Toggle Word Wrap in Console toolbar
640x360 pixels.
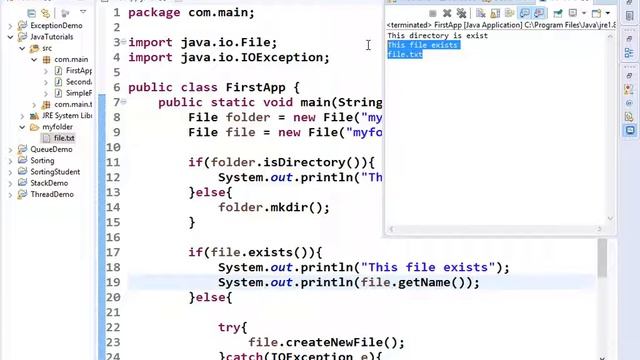click(x=509, y=13)
